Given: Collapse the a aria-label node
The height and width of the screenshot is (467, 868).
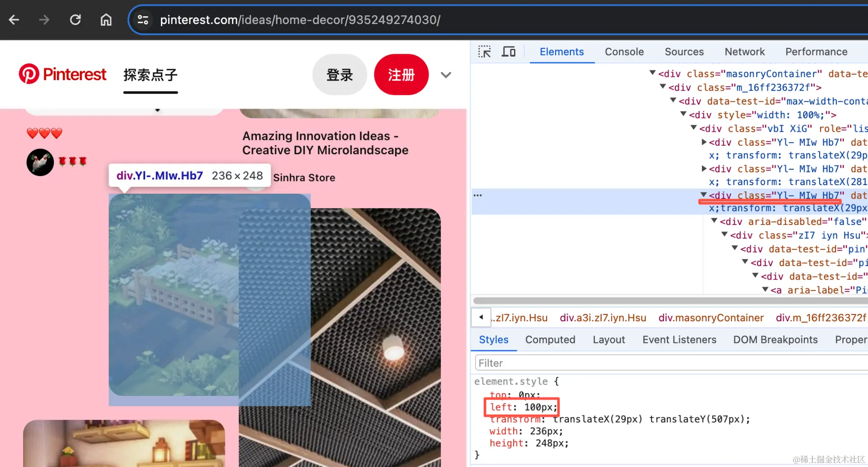Looking at the screenshot, I should [x=765, y=290].
